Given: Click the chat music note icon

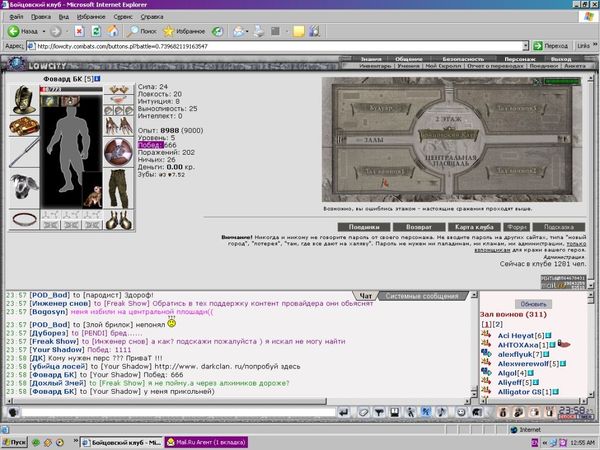Looking at the screenshot, I should coord(441,412).
